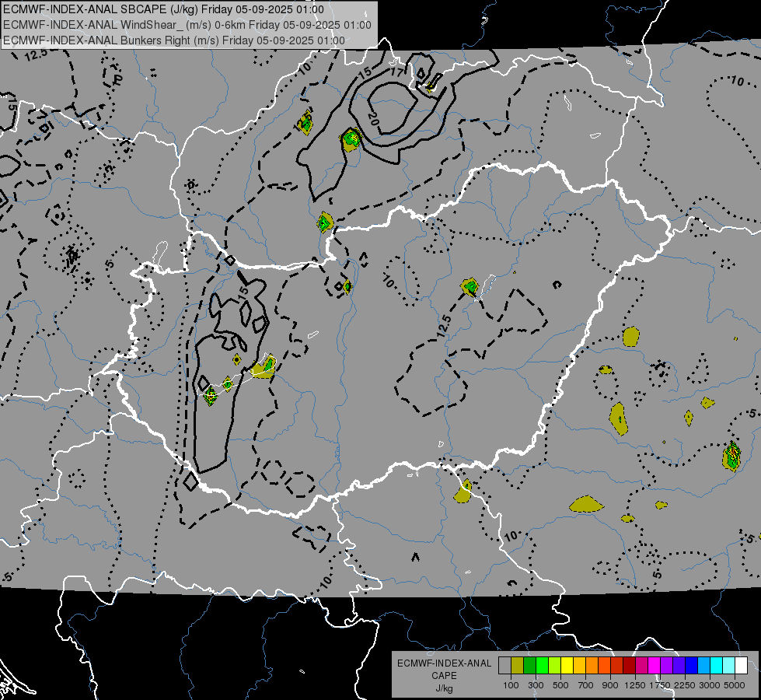761x700 pixels.
Task: Click the J/kg unit label in legend
Action: [x=444, y=688]
